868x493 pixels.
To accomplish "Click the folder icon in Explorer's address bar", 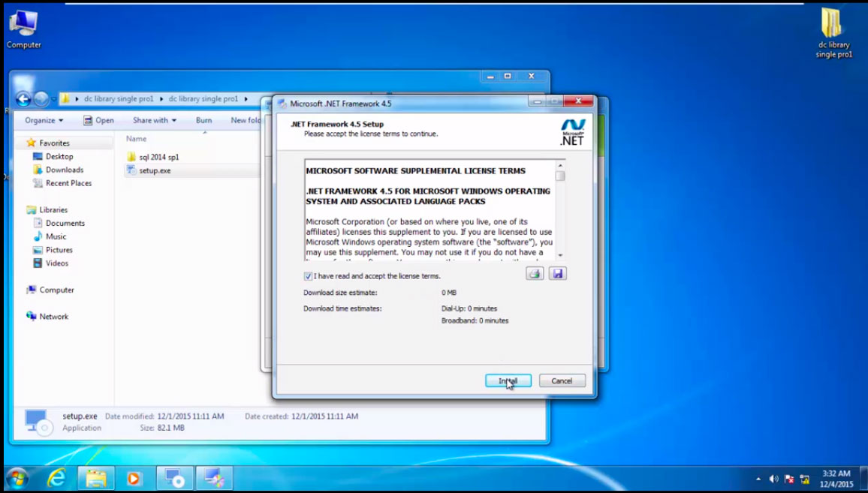I will tap(65, 99).
